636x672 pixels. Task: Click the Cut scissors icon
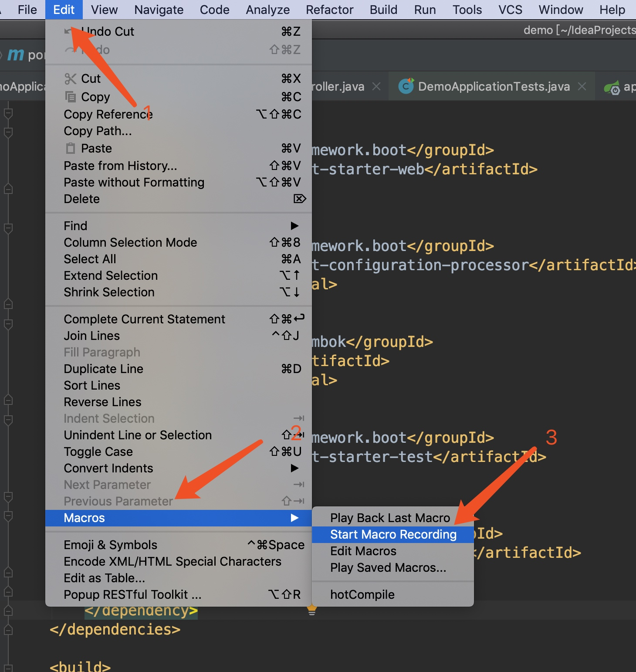(x=70, y=79)
